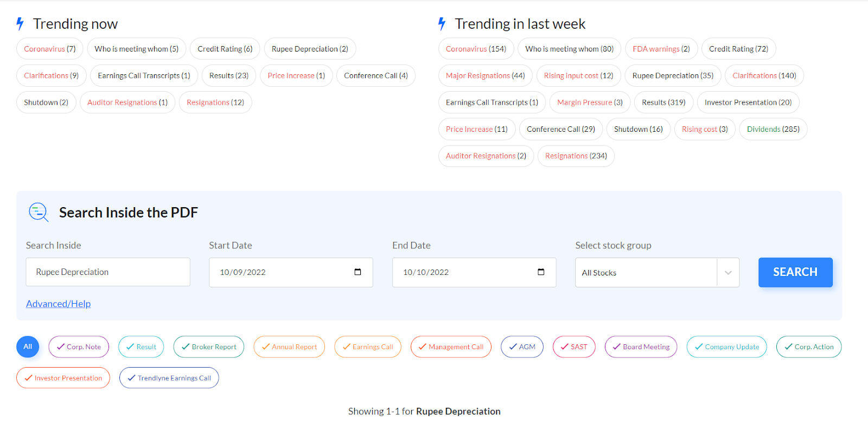Select Earnings Call Transcripts (1) last week tag
868x430 pixels.
[x=492, y=102]
